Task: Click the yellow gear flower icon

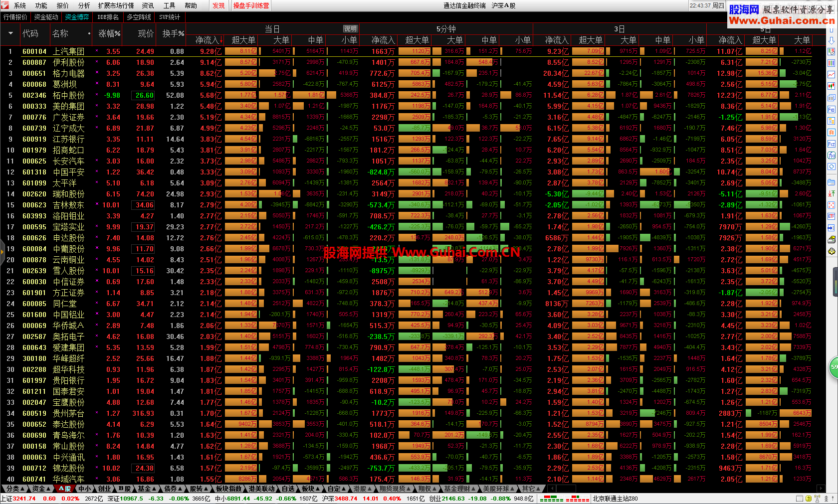Action: tap(832, 251)
